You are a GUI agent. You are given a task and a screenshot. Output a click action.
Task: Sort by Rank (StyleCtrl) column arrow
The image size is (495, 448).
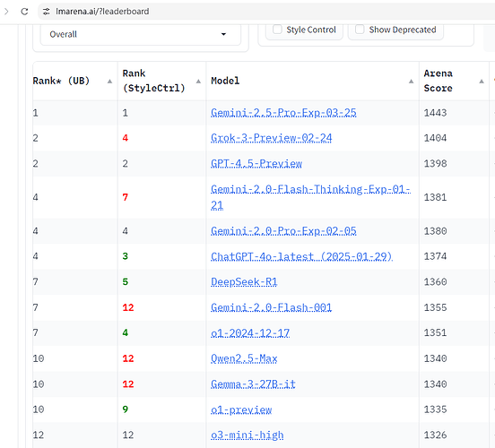point(198,82)
